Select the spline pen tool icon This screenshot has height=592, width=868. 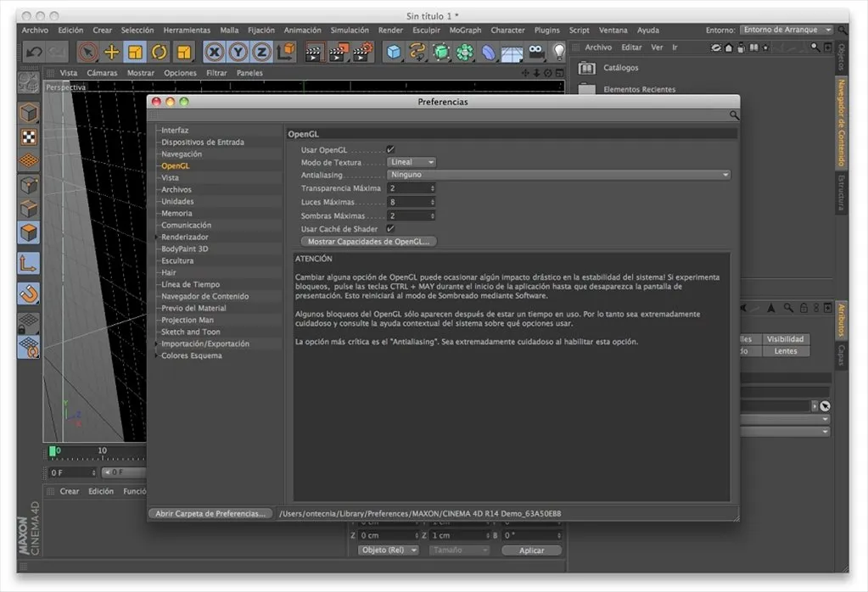coord(417,52)
